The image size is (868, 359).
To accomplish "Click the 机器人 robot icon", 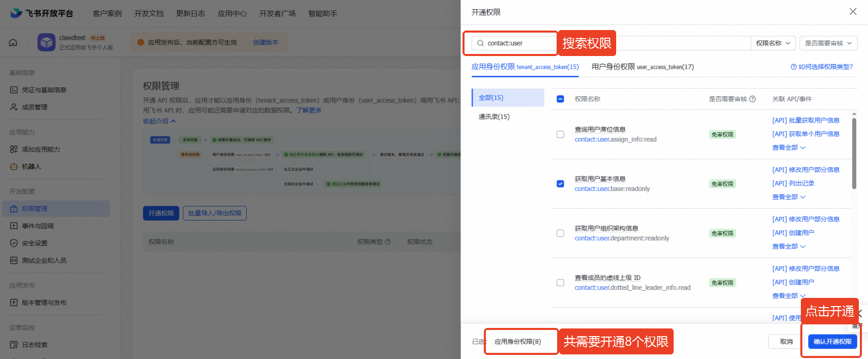I will pyautogui.click(x=14, y=167).
